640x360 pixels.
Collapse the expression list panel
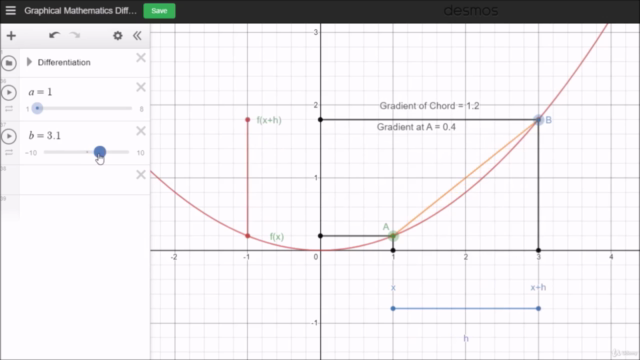(x=137, y=36)
